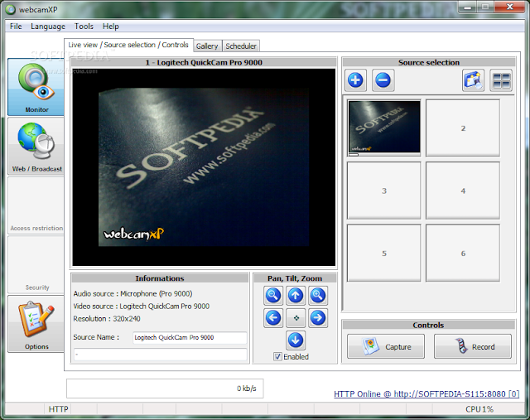Click the webcamXP title bar icon
The width and height of the screenshot is (530, 420).
[x=11, y=9]
